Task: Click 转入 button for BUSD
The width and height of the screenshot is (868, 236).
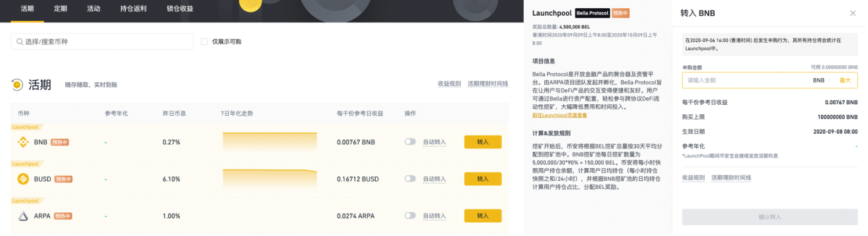Action: click(483, 179)
